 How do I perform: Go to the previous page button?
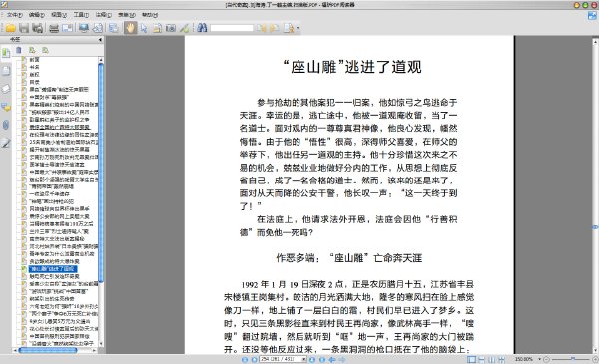254,359
